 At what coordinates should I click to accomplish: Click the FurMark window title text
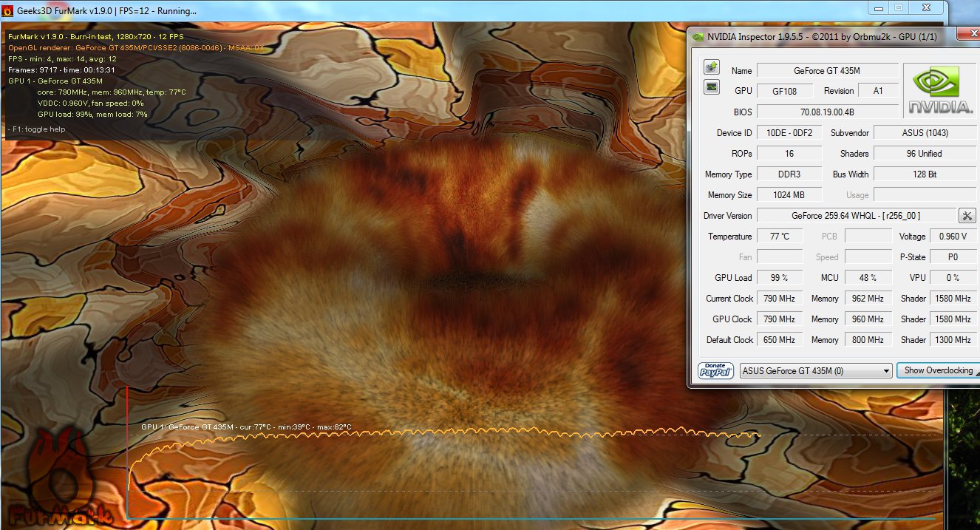(x=106, y=11)
